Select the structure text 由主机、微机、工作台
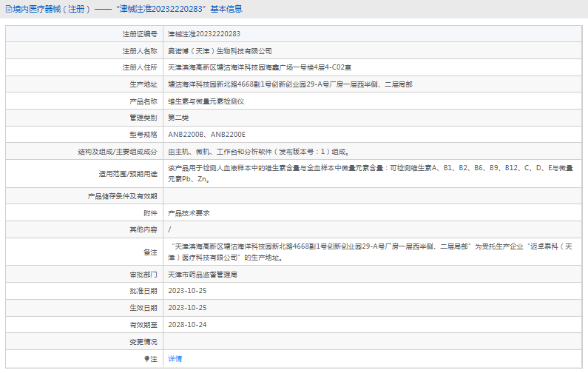Screen dimensions: 588x373 [x=259, y=152]
